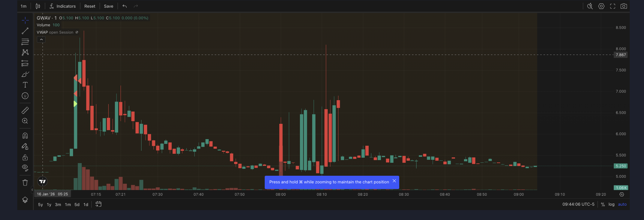The width and height of the screenshot is (644, 220).
Task: Dismiss the zooming hint tooltip
Action: pos(394,181)
